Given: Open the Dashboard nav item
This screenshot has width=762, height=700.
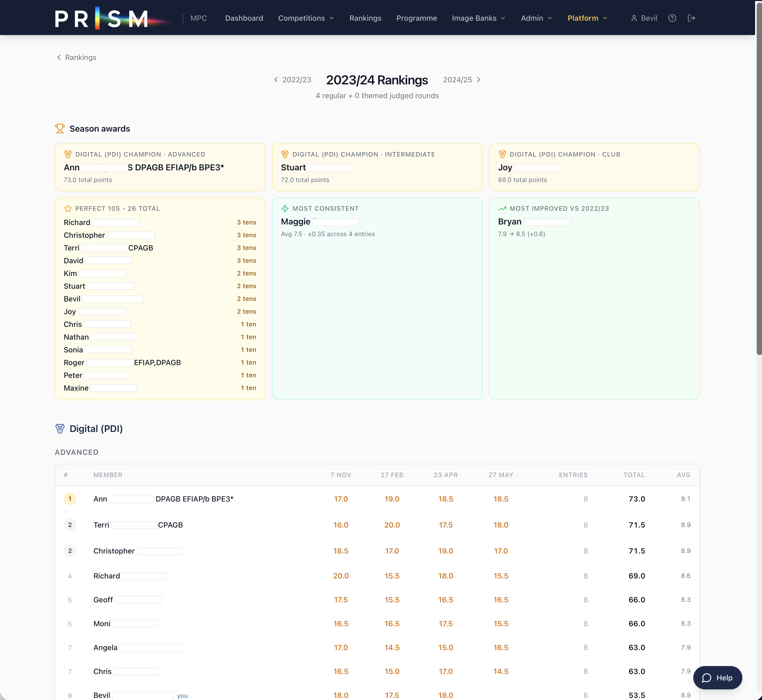Looking at the screenshot, I should [x=244, y=18].
